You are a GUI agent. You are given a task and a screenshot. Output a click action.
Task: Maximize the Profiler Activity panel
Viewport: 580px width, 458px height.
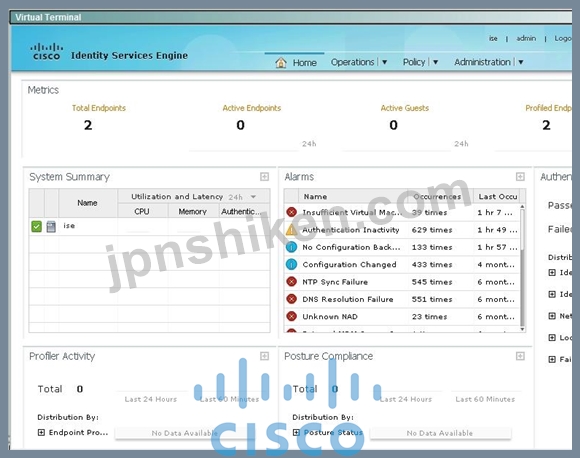[264, 356]
